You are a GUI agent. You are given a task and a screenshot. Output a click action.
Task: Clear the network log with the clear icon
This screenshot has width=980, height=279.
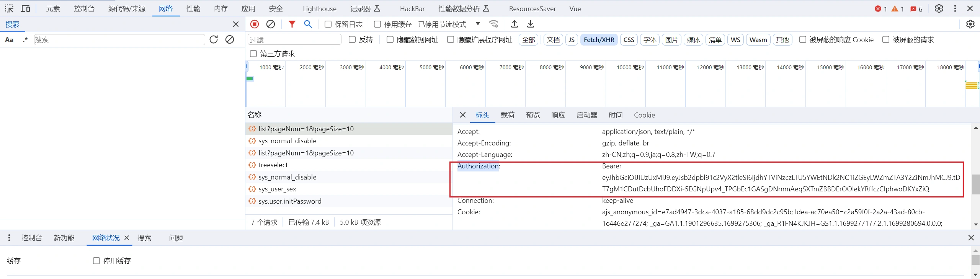pos(271,24)
